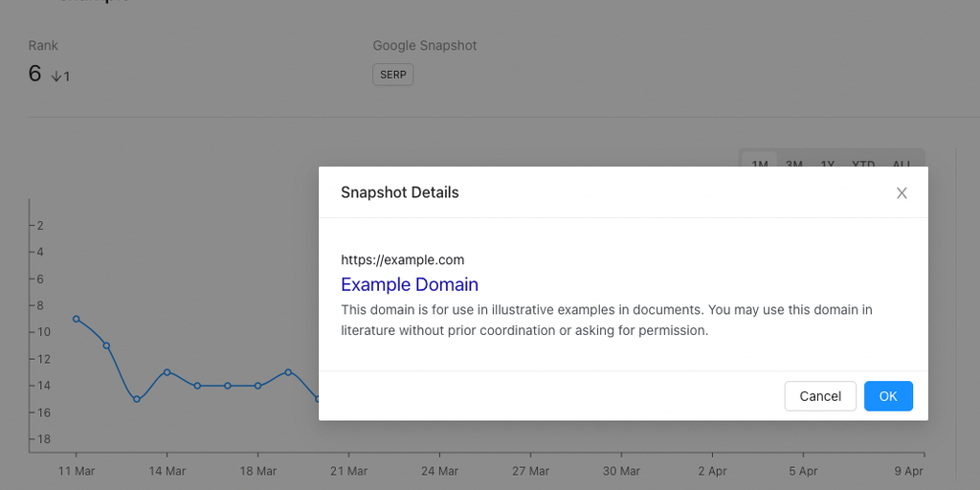980x490 pixels.
Task: Select the 11 Mar data point on chart
Action: (76, 319)
